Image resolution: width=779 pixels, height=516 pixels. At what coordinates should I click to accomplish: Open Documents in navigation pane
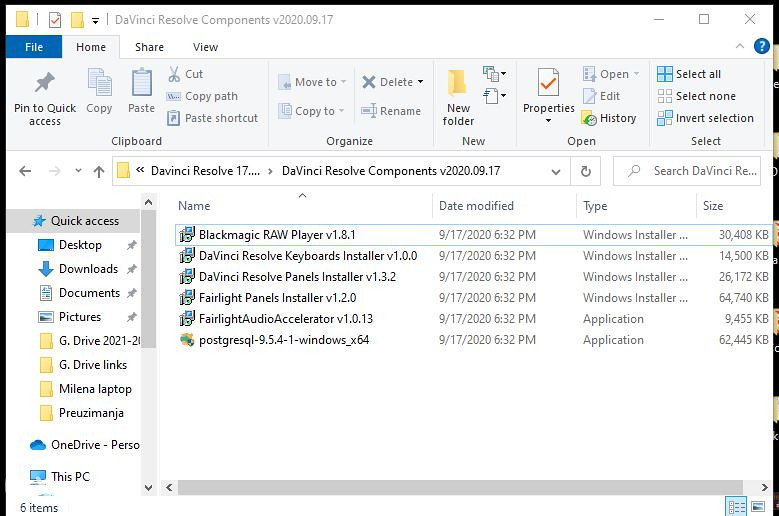coord(89,293)
